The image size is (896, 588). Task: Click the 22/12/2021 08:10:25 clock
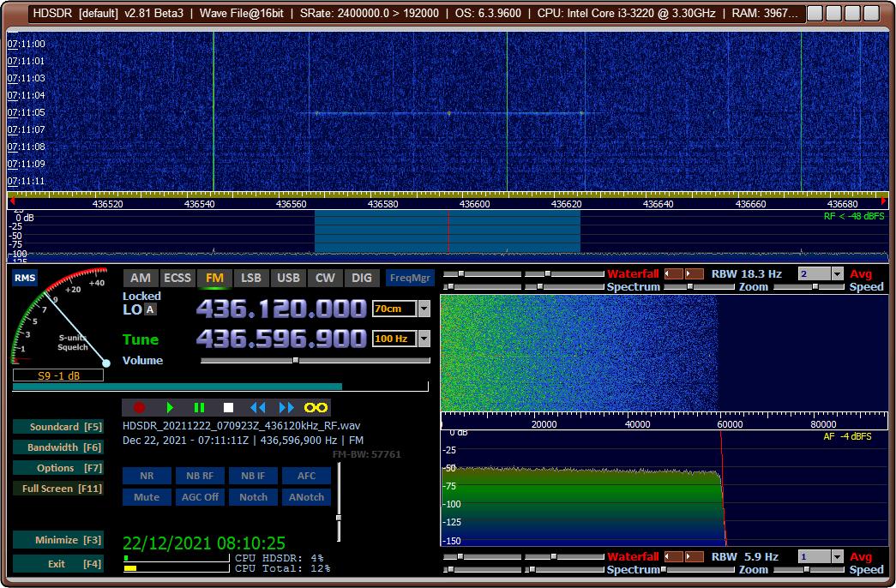204,543
